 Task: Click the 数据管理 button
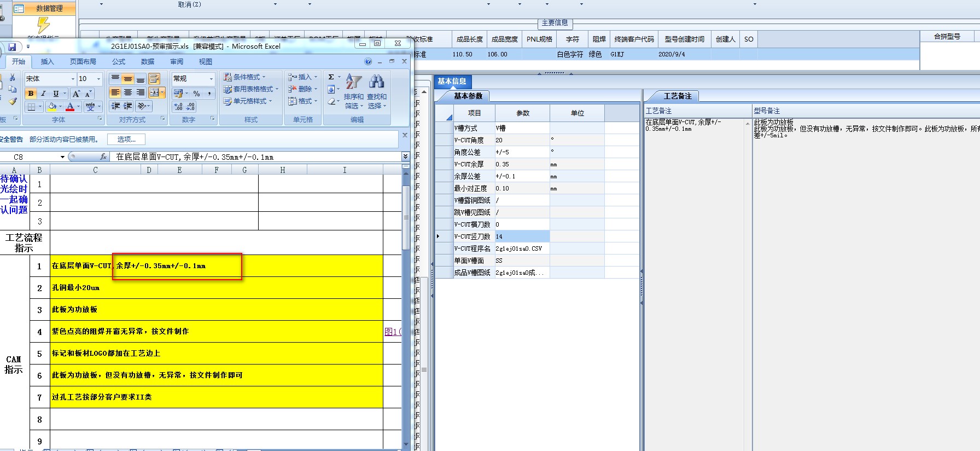coord(44,8)
